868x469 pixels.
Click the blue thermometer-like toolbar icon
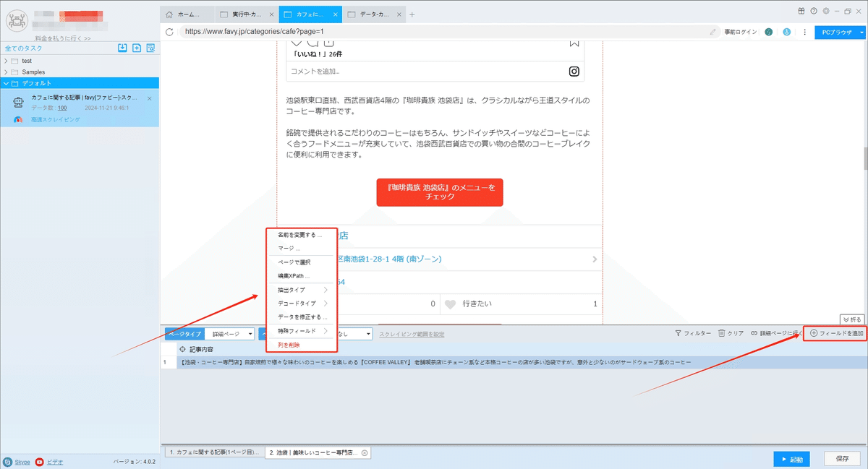tap(786, 32)
